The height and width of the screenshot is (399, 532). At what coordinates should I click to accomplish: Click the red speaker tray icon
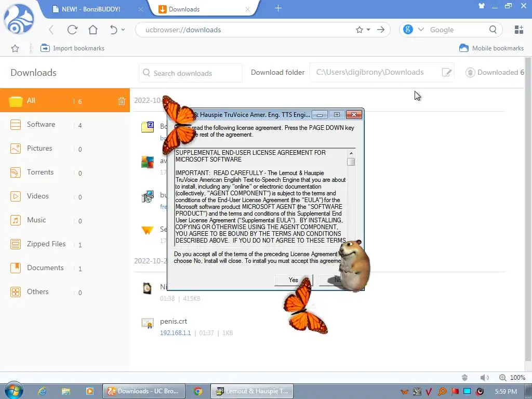point(480,392)
